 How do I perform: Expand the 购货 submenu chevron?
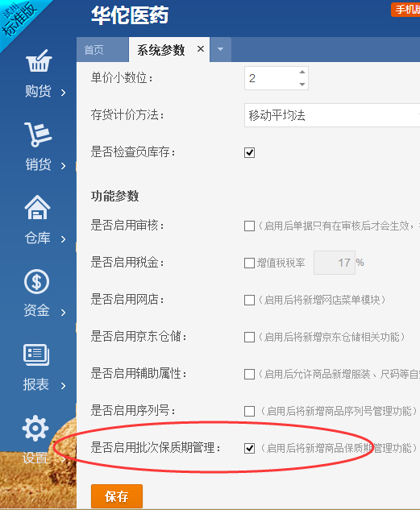(64, 93)
